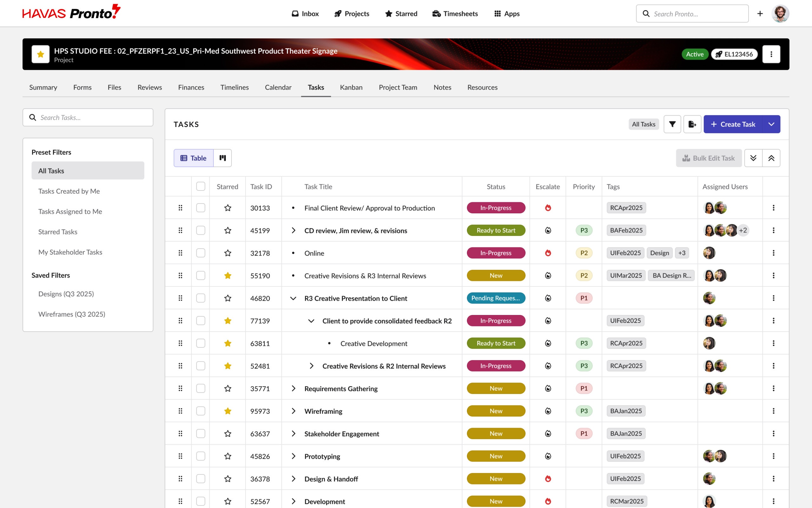Check the box for task 77139
Screen dimensions: 812x508
point(200,321)
